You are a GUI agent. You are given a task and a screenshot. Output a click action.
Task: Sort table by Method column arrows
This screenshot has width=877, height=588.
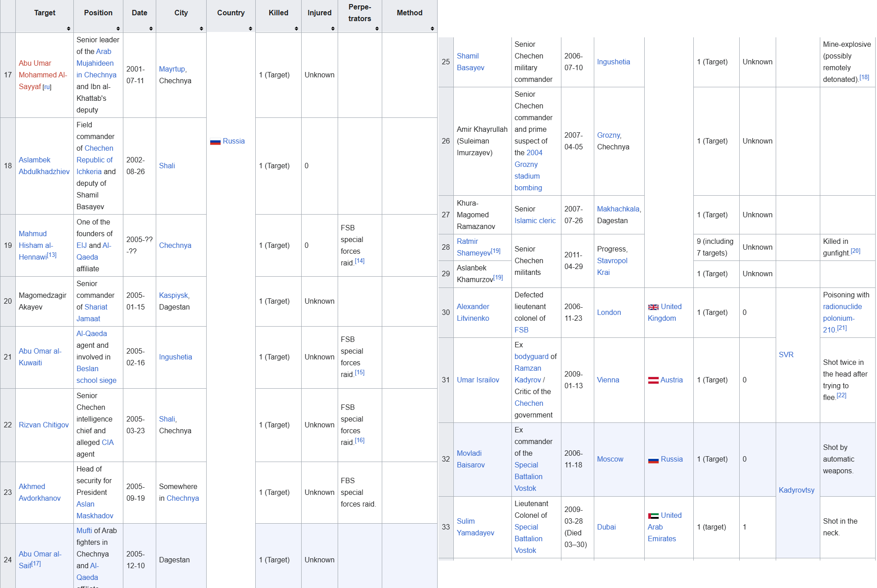click(432, 28)
